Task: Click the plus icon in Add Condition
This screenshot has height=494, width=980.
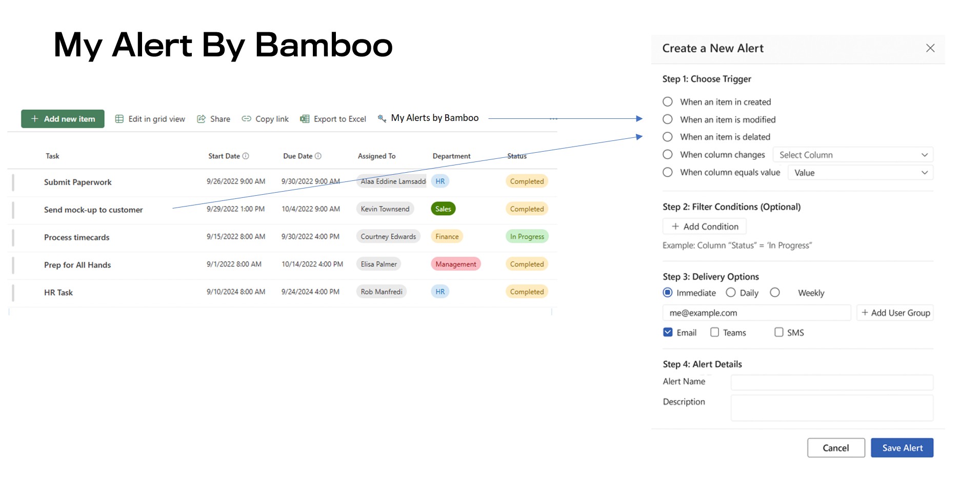Action: (x=675, y=227)
